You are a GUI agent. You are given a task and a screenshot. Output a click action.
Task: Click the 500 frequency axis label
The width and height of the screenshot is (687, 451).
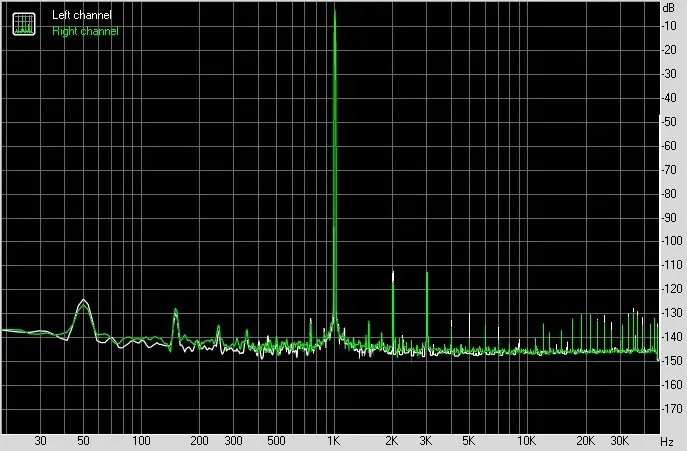(276, 440)
